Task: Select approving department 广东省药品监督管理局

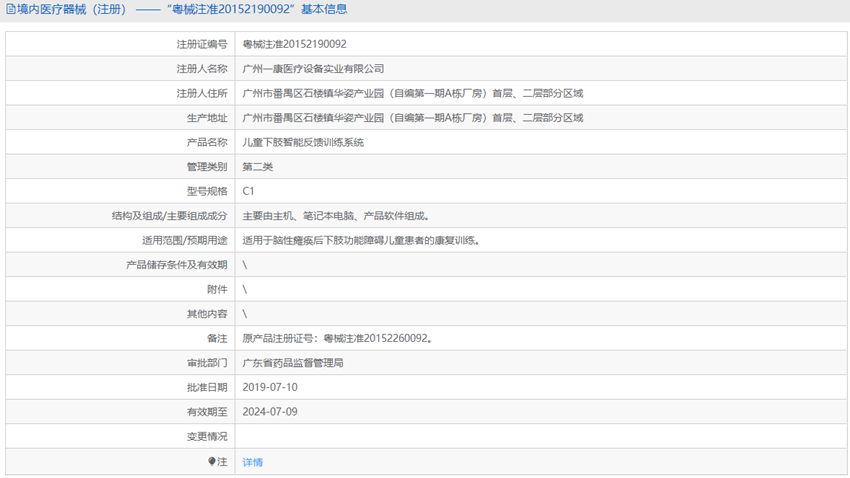Action: pyautogui.click(x=293, y=363)
